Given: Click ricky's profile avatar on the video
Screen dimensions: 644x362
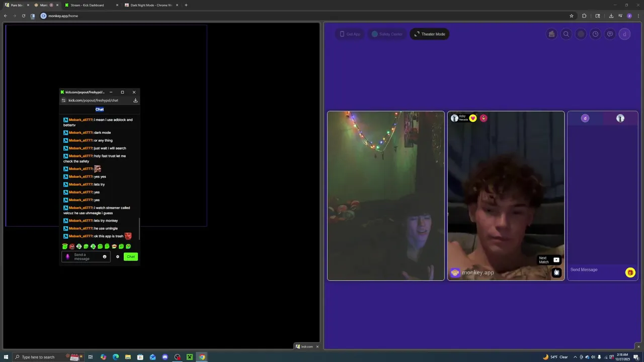Looking at the screenshot, I should (454, 118).
